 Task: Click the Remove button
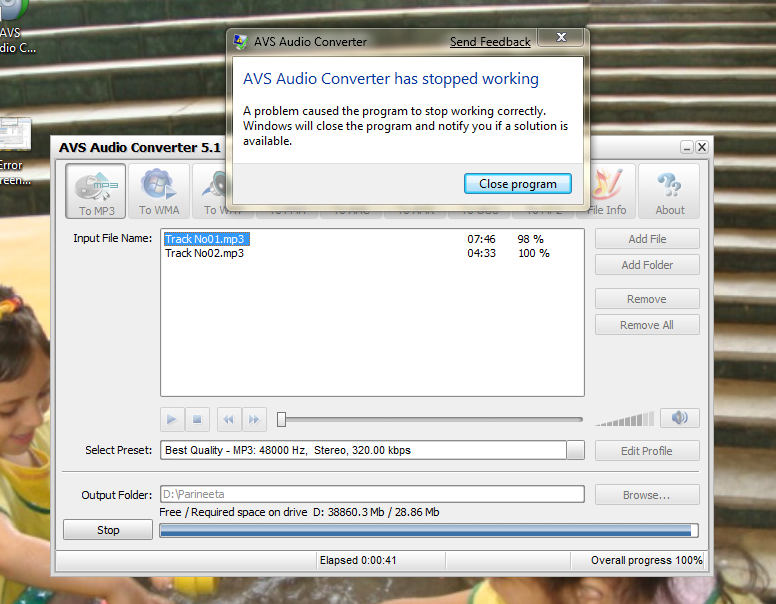pyautogui.click(x=647, y=299)
